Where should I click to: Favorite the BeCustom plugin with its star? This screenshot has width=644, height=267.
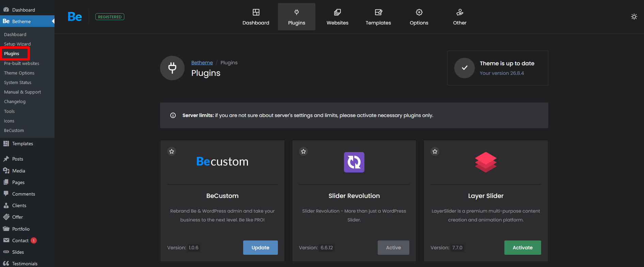[x=172, y=151]
